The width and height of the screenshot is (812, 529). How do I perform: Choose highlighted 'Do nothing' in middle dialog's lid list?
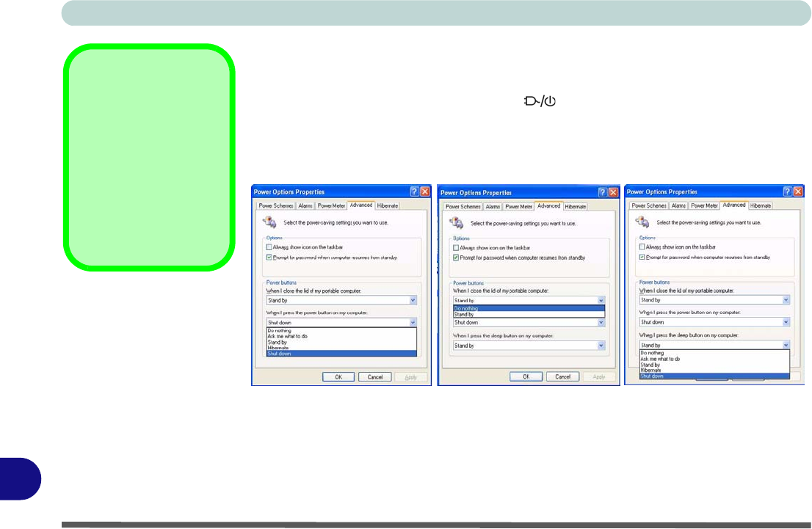[529, 308]
